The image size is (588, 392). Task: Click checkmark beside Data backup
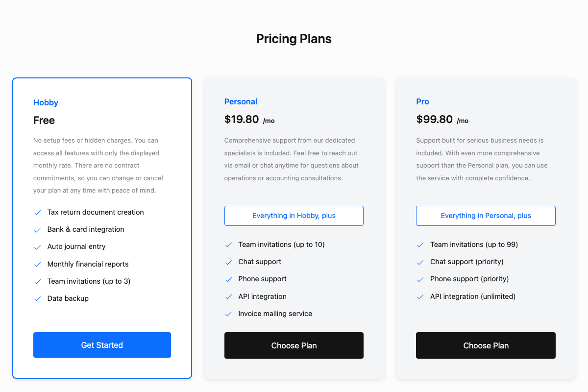(37, 299)
